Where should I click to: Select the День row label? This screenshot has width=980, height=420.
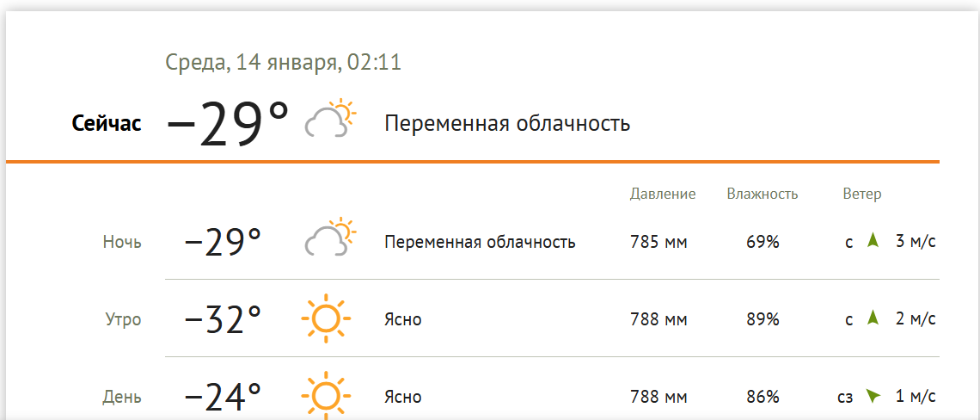[x=122, y=397]
